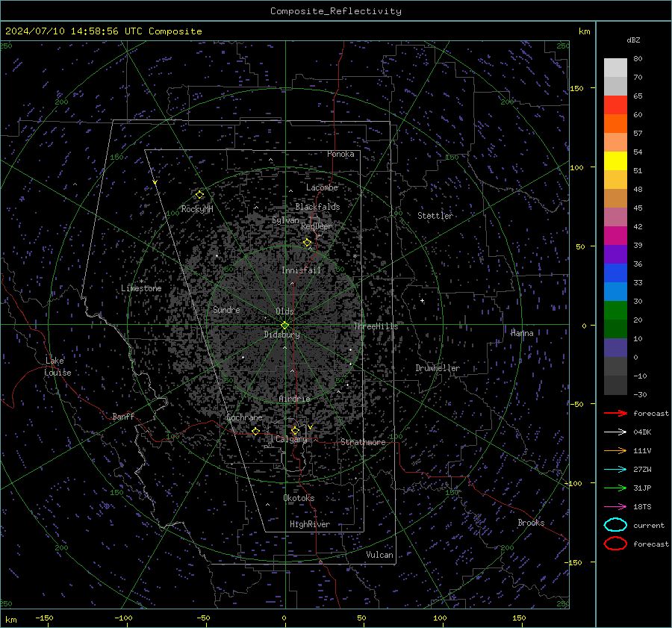The height and width of the screenshot is (628, 672).
Task: Click the Vulcan city label
Action: point(380,555)
